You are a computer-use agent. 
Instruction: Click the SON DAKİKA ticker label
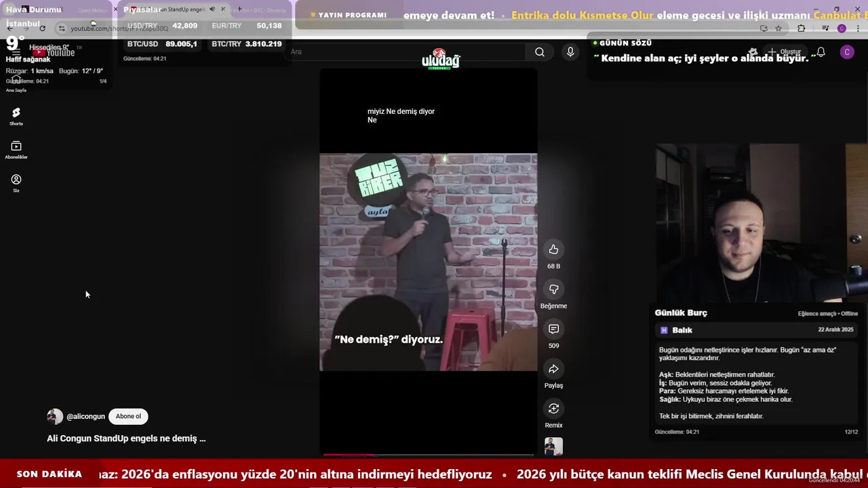pos(50,474)
